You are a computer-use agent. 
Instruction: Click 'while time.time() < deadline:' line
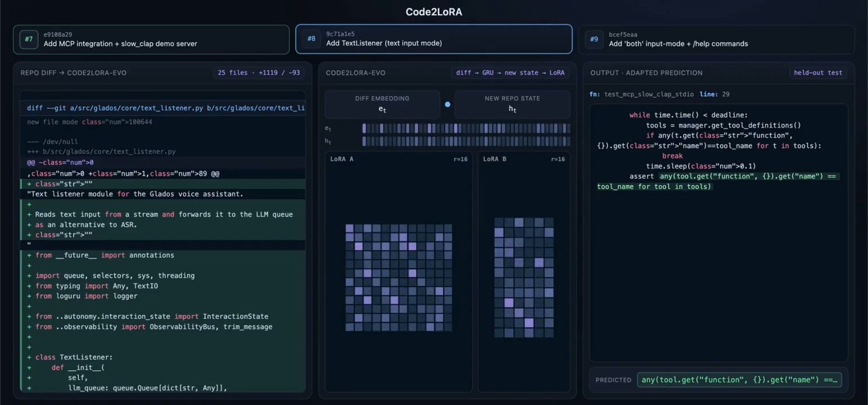(689, 115)
